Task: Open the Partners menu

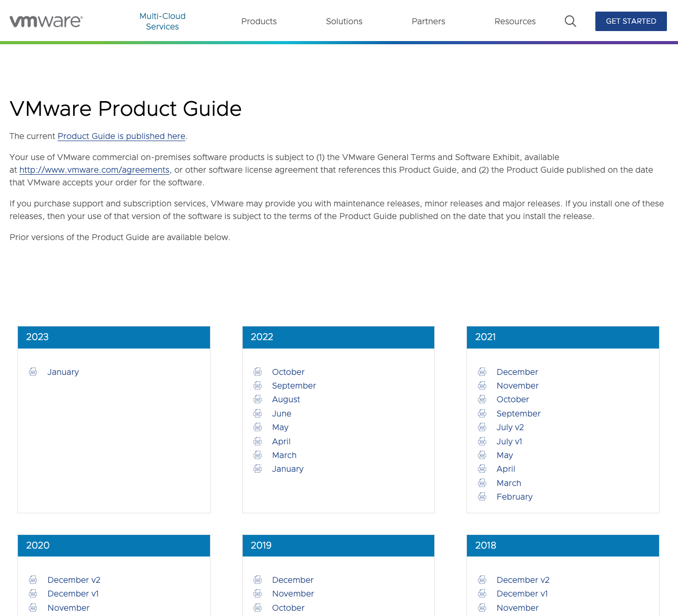Action: (428, 21)
